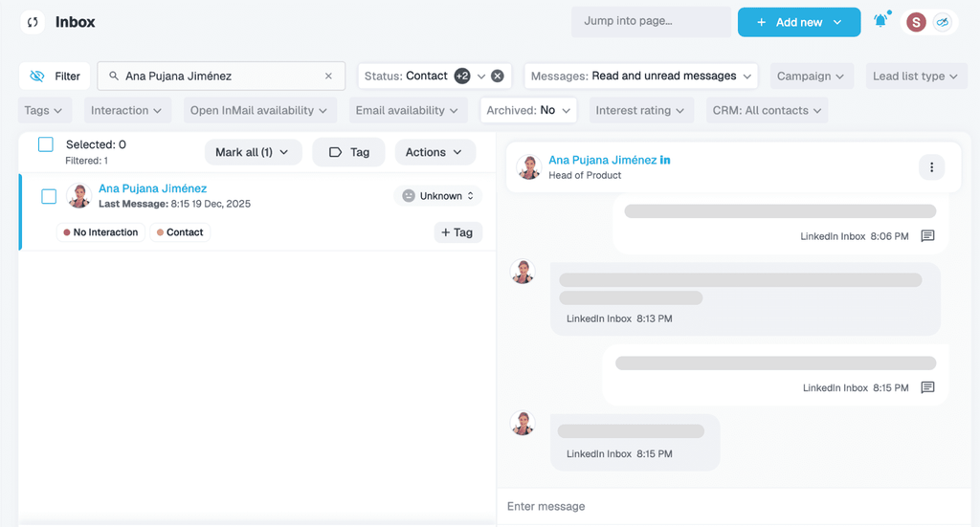Open the Tags filter dropdown
Viewport: 980px width, 527px height.
coord(44,111)
